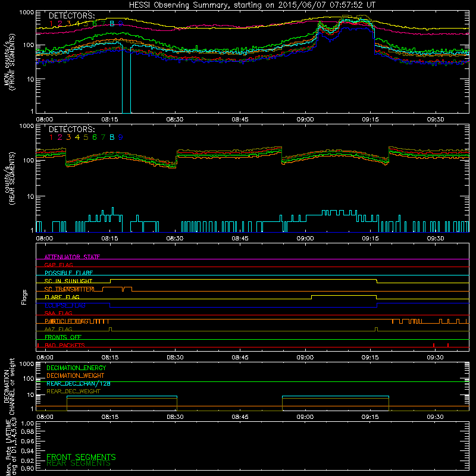
Task: Select blue detector 9 in the front segments legend
Action: pos(121,23)
